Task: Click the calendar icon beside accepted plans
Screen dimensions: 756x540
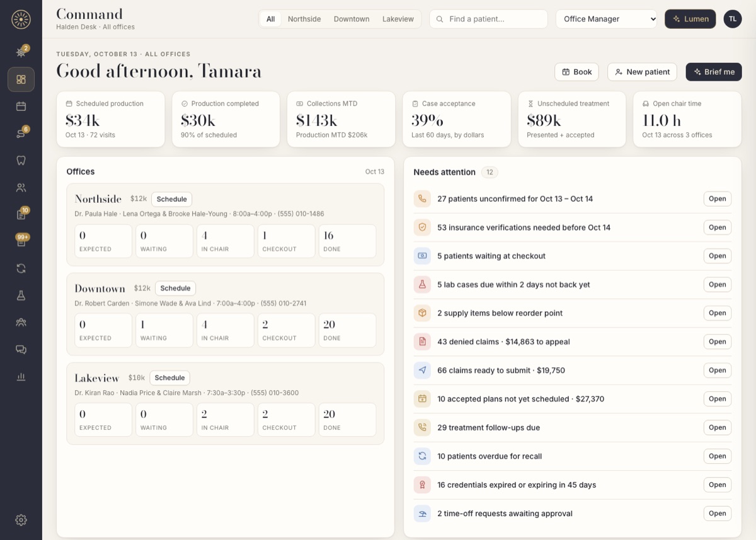Action: 422,399
